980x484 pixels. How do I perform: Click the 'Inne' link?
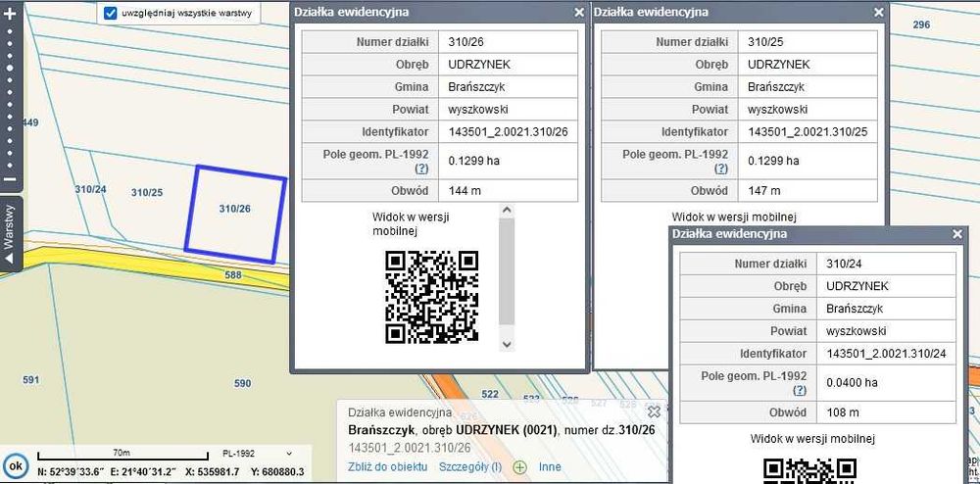tap(550, 466)
